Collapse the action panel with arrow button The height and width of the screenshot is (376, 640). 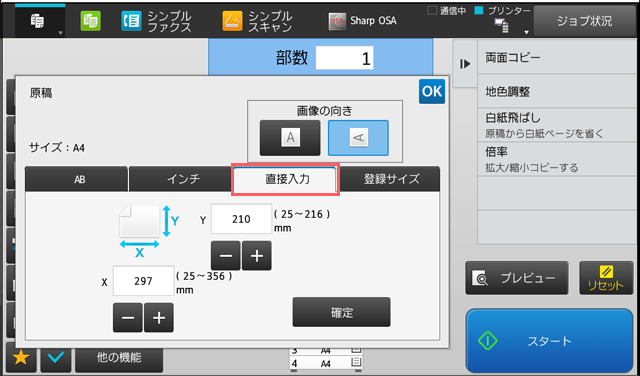(x=465, y=64)
